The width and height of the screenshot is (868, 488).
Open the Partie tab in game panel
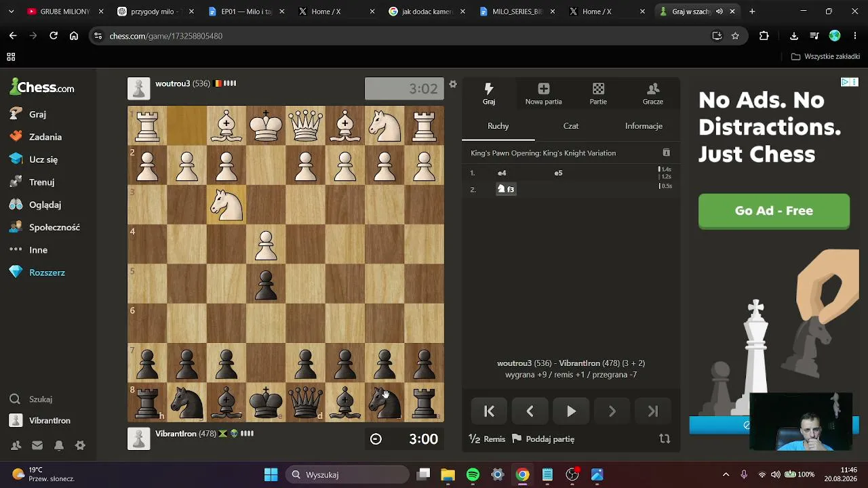point(598,94)
